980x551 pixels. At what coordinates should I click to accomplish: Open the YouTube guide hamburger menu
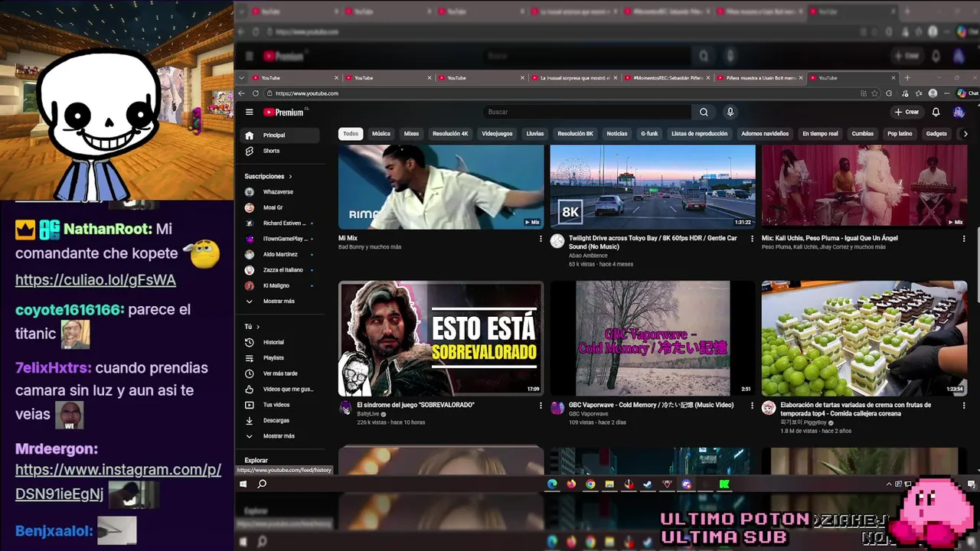[x=249, y=112]
